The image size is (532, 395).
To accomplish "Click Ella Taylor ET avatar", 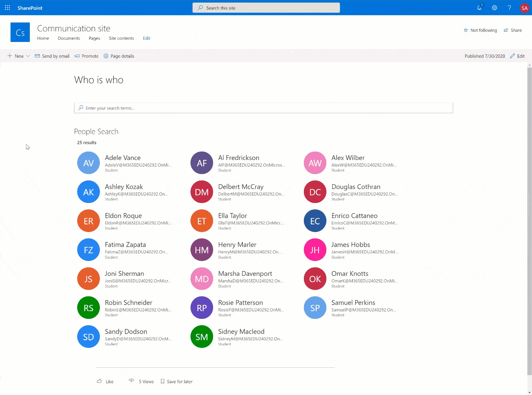I will (202, 221).
